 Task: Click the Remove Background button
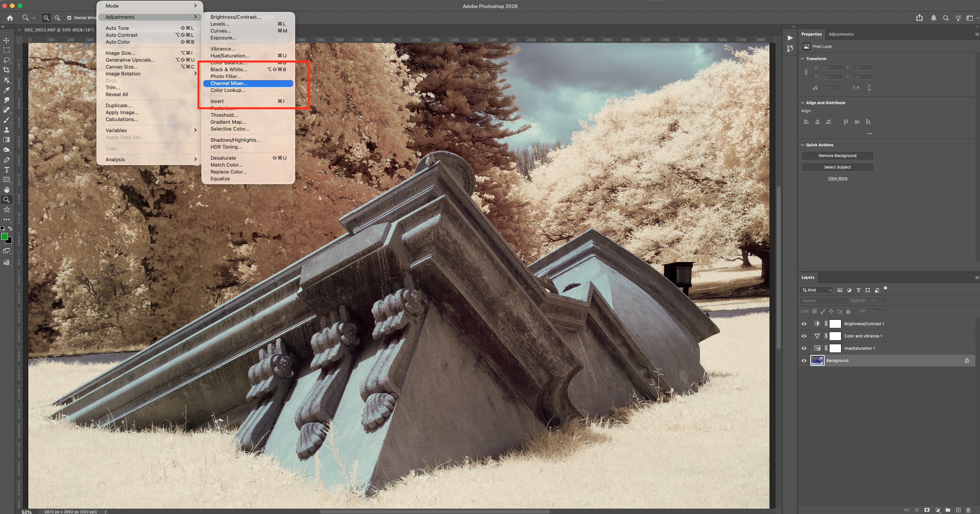(837, 156)
